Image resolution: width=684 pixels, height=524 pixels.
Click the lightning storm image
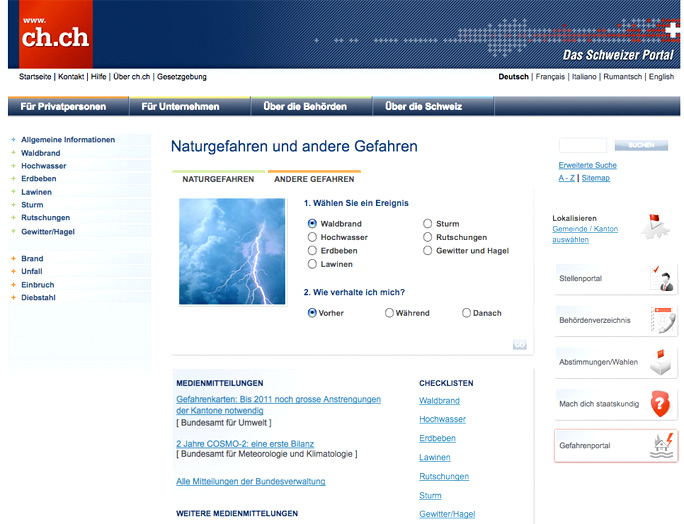[x=232, y=251]
